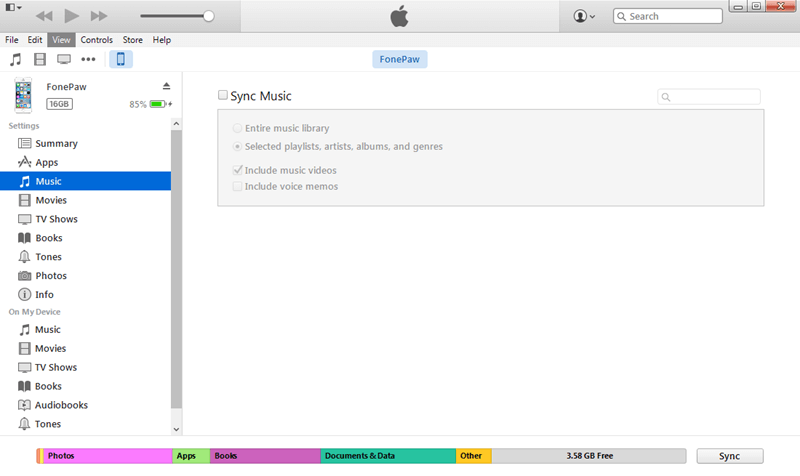Click the 16GB capacity label

pos(60,104)
